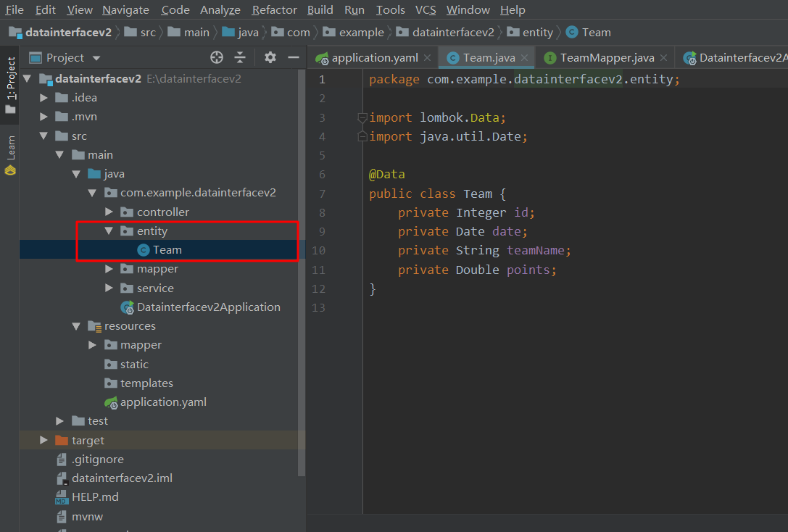Open the Learn side tool window tab
Screen dimensions: 788x532
(10, 154)
